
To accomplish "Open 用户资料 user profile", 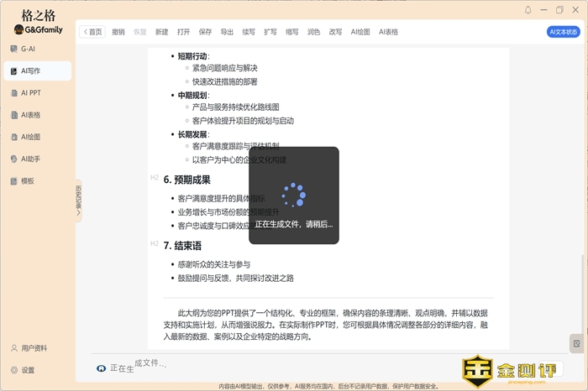I will (34, 348).
